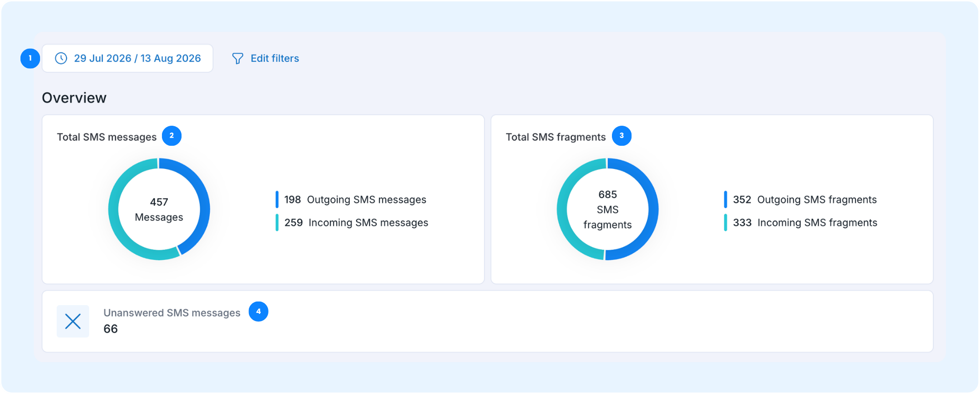Click the clock icon in the date selector
Image resolution: width=980 pixels, height=394 pixels.
point(61,58)
